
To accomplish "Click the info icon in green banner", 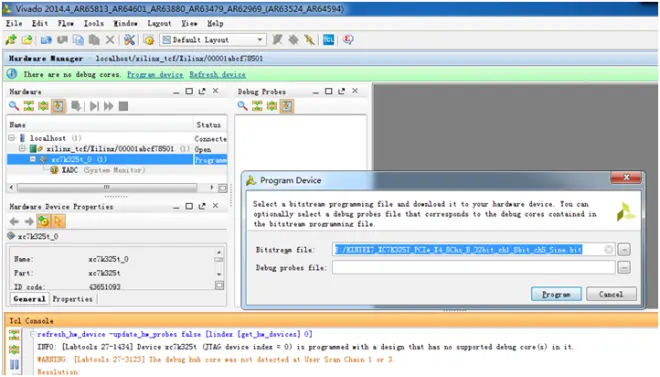I will [12, 74].
